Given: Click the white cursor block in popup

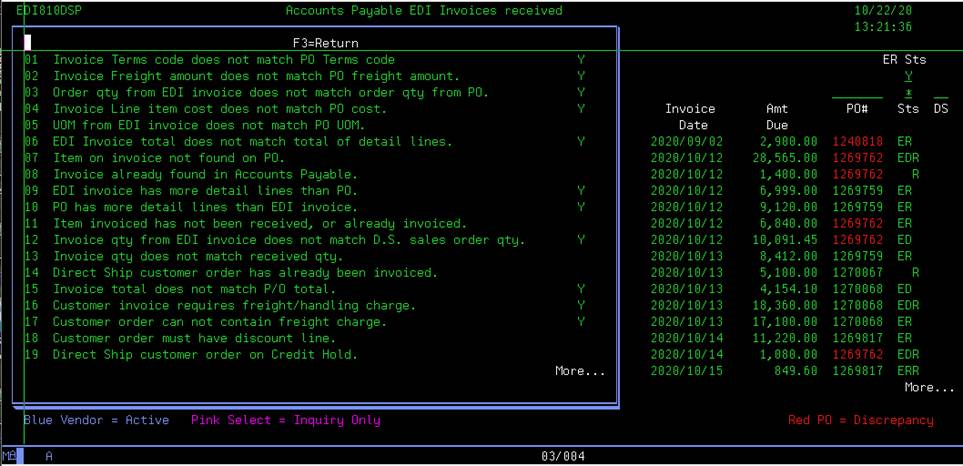Looking at the screenshot, I should click(x=28, y=43).
